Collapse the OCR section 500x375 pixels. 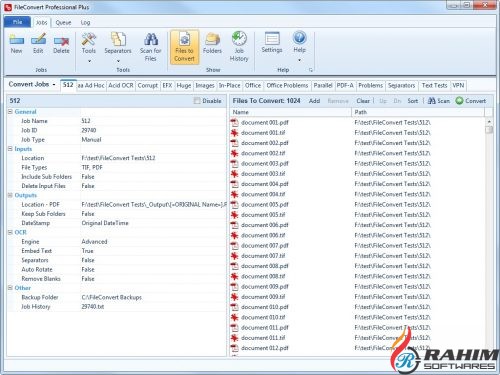coord(10,232)
